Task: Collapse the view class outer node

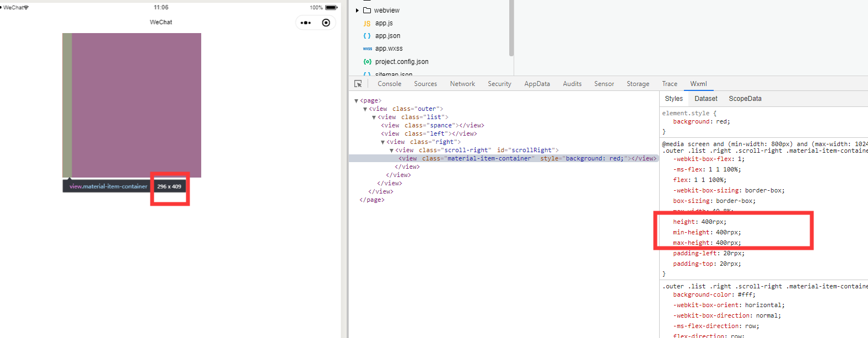Action: [x=365, y=109]
